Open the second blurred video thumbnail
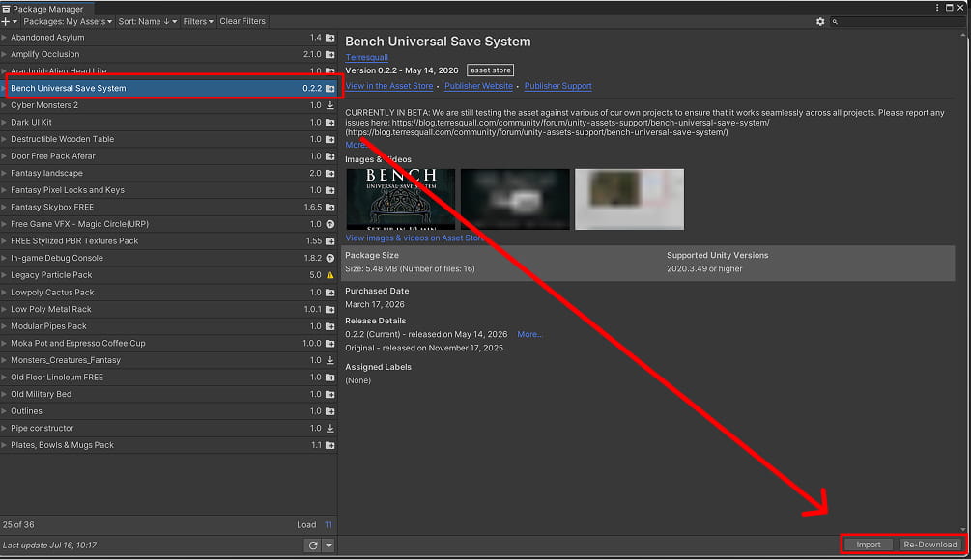This screenshot has width=971, height=560. [x=515, y=199]
